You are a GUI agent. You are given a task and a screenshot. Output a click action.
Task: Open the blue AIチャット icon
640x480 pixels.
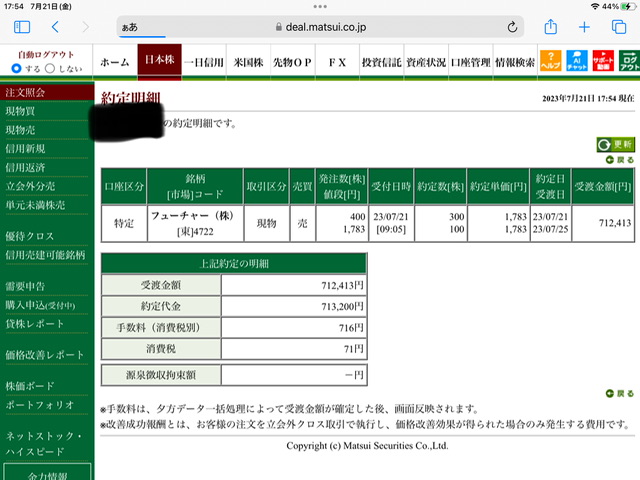click(577, 61)
